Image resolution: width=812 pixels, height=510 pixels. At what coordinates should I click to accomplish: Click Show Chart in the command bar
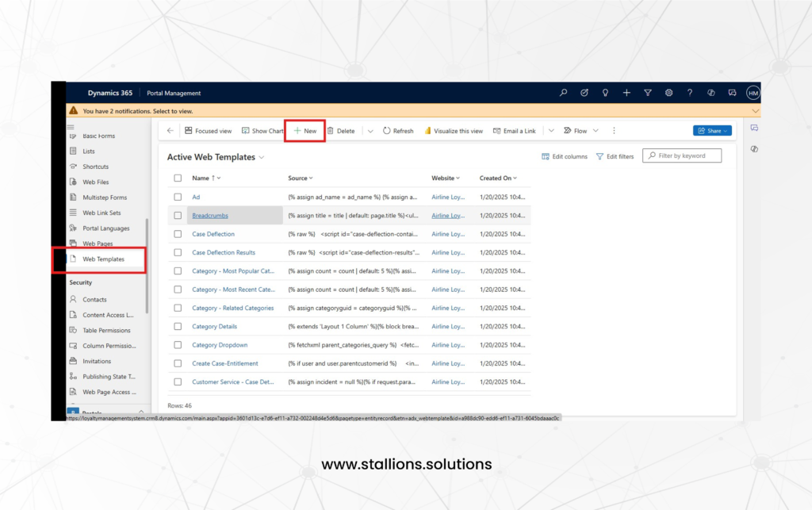coord(262,131)
